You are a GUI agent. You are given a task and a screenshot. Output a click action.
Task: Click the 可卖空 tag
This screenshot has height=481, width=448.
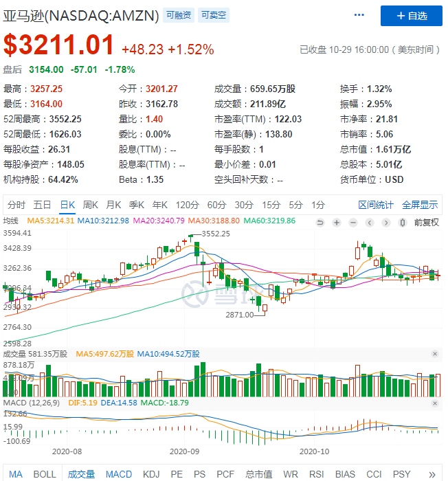coord(214,15)
